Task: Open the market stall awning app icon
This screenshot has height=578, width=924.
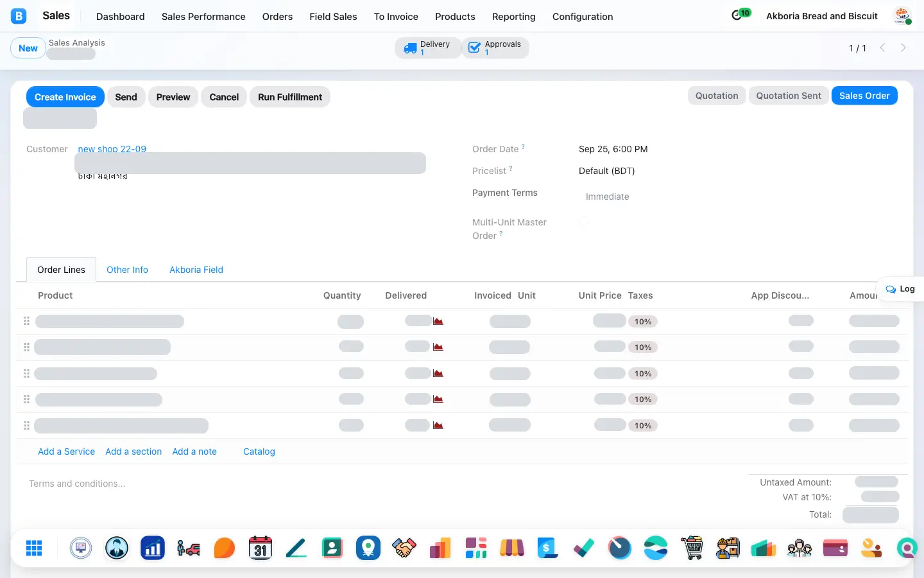Action: [x=512, y=548]
